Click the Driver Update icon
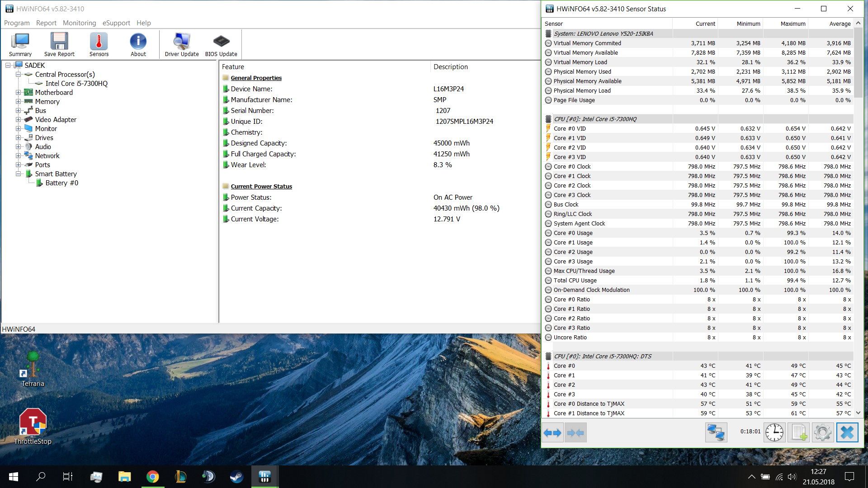 coord(182,44)
